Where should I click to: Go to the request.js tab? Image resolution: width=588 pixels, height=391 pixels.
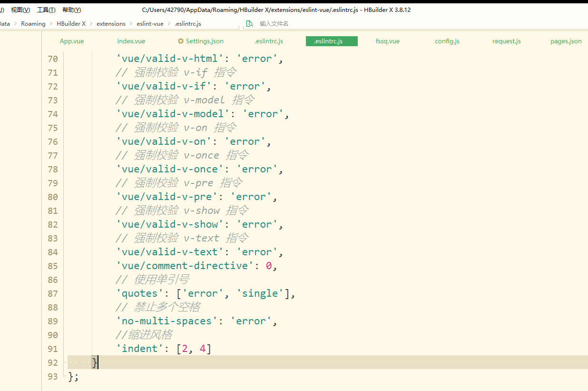pyautogui.click(x=507, y=41)
